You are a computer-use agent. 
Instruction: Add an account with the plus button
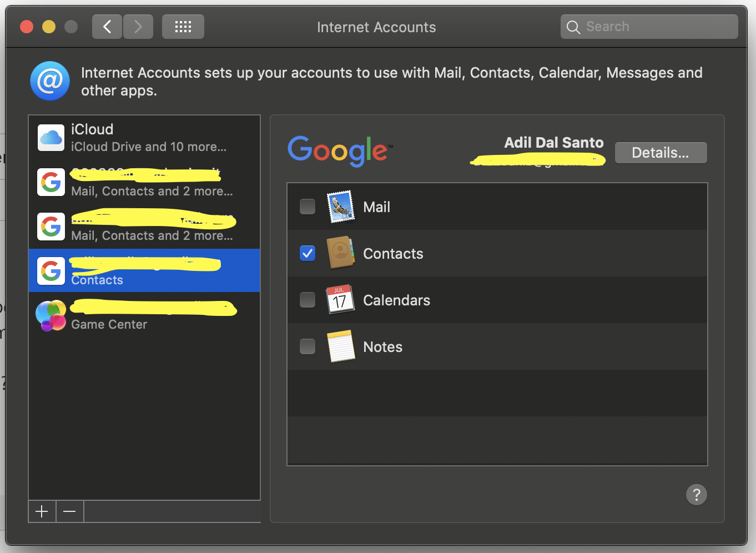coord(42,511)
